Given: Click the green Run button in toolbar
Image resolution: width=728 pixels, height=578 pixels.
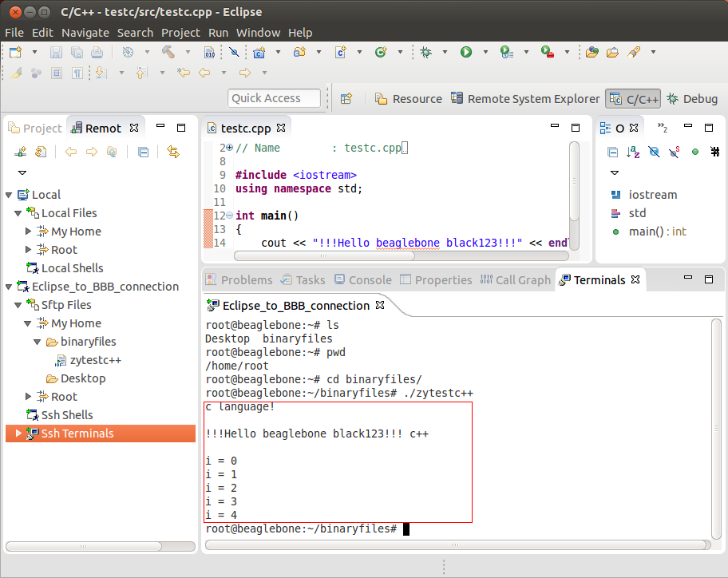Looking at the screenshot, I should (465, 52).
